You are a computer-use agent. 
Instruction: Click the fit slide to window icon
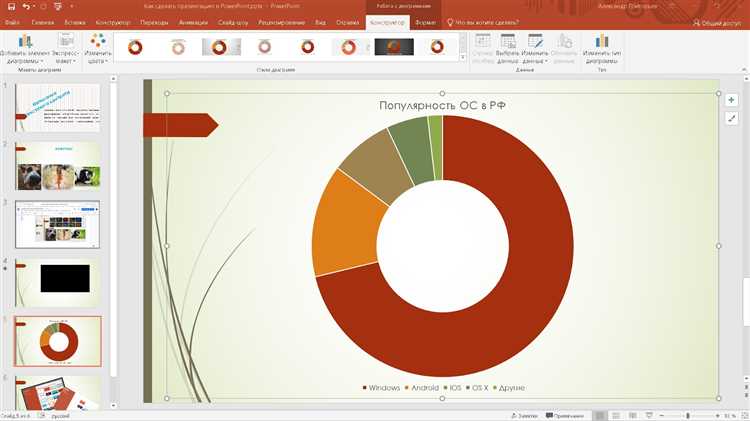[x=744, y=416]
